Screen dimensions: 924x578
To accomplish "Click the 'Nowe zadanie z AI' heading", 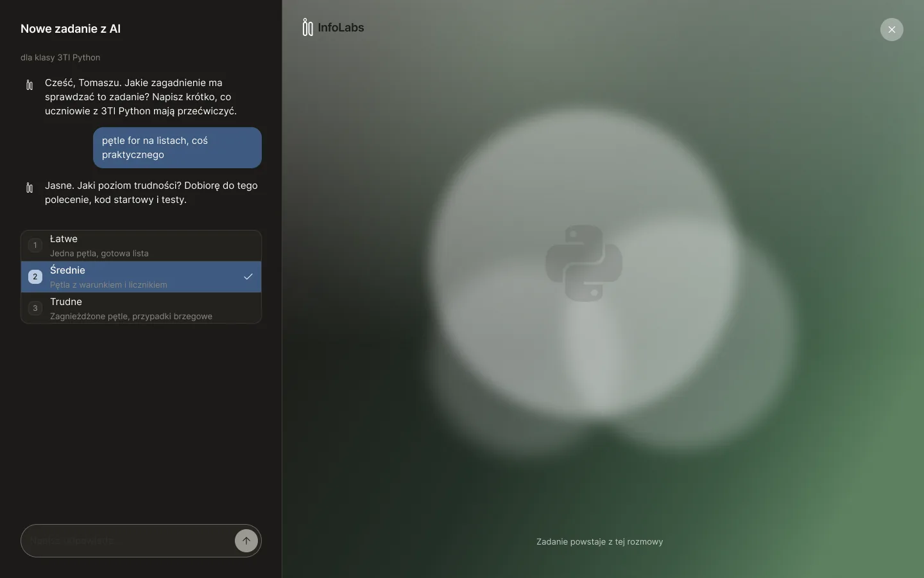I will pos(71,29).
